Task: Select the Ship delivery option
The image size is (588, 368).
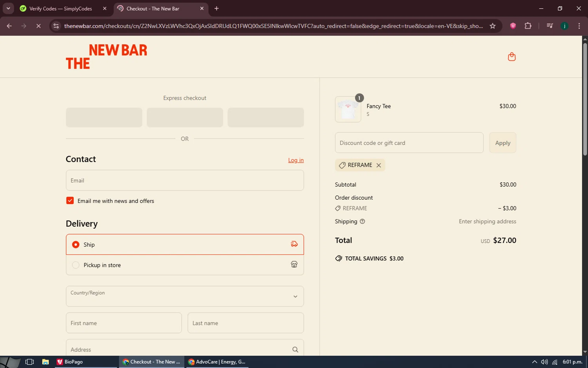Action: click(185, 244)
